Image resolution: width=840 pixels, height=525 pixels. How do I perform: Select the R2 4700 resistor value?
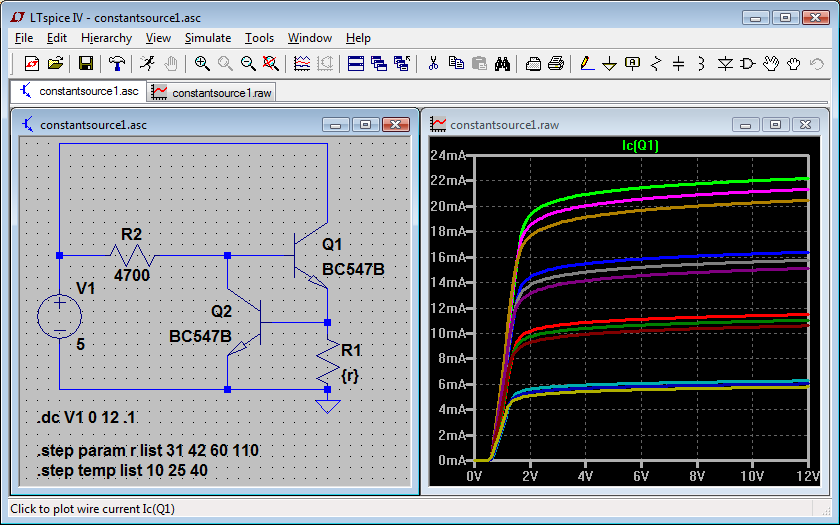point(132,275)
